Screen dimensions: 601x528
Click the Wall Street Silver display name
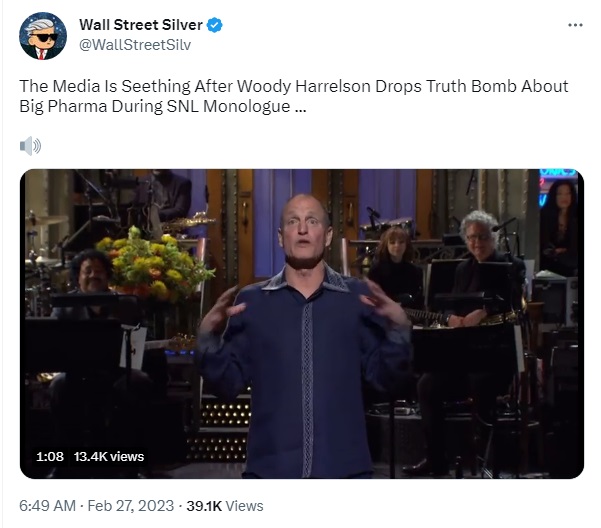(141, 25)
